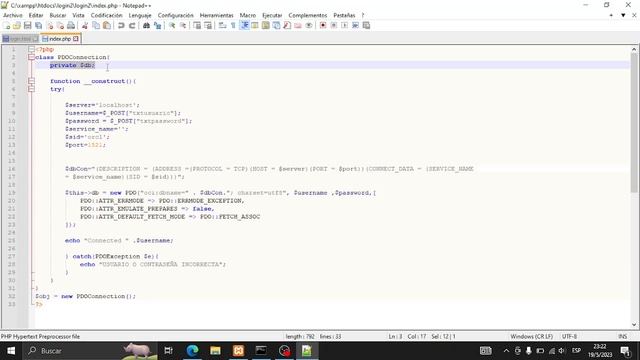Screen dimensions: 640x360
Task: Click the Open file toolbar icon
Action: coord(17,26)
